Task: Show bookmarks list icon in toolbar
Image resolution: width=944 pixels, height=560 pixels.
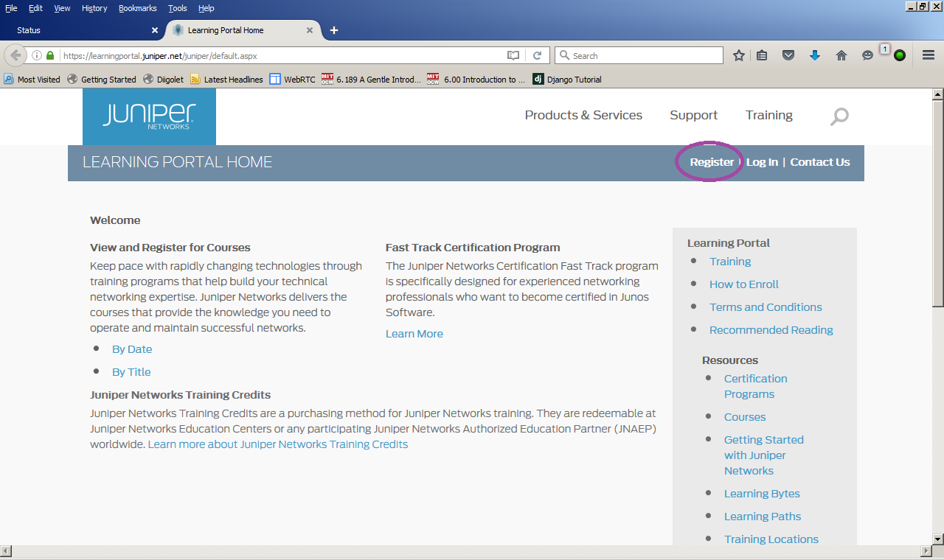Action: tap(763, 56)
